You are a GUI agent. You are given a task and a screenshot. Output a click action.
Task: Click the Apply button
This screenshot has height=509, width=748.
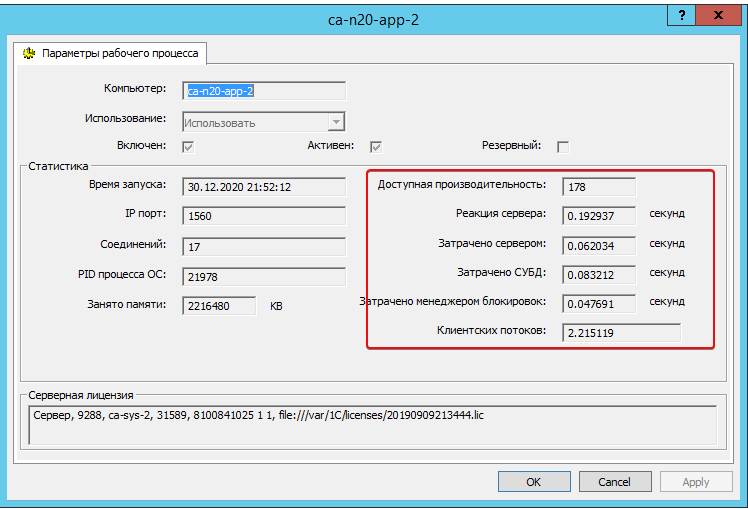coord(696,482)
